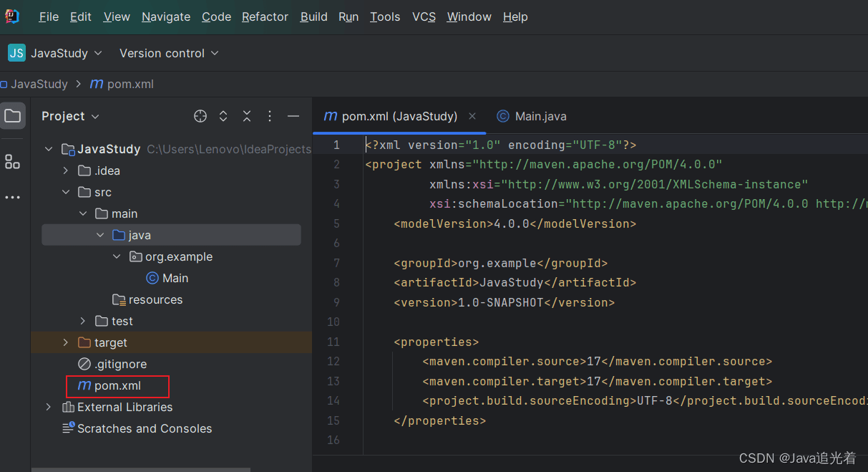868x472 pixels.
Task: Open JavaStudy project dropdown
Action: coord(56,53)
